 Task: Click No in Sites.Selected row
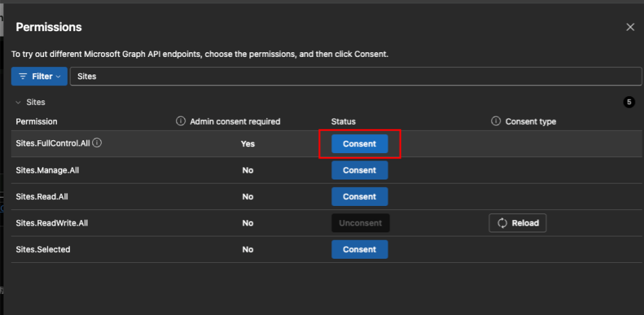coord(248,249)
